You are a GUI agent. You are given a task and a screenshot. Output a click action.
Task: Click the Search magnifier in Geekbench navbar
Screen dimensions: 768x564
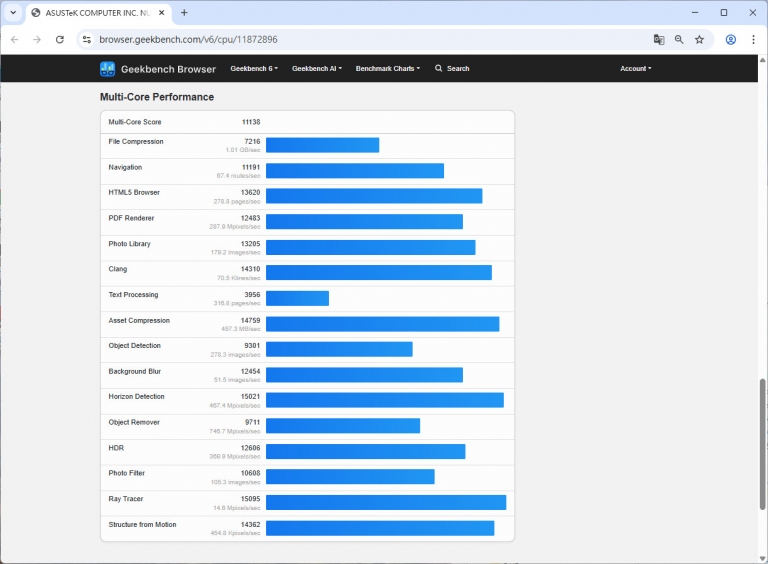tap(439, 69)
